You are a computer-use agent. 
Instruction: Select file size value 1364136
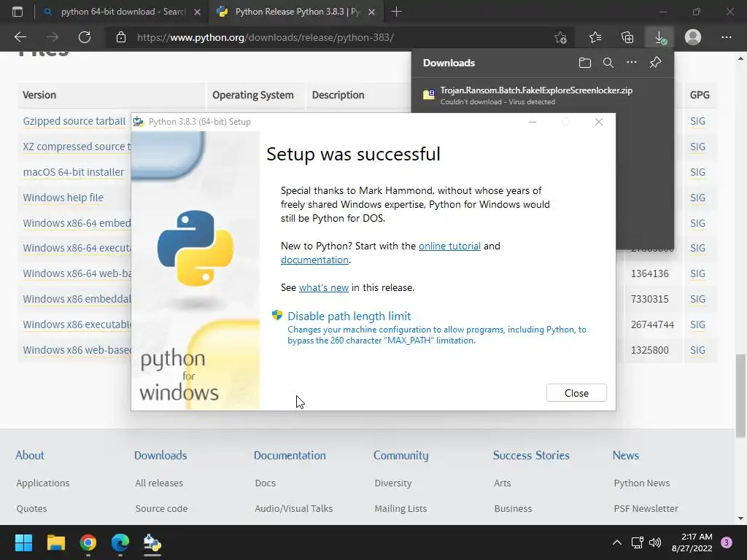pyautogui.click(x=649, y=273)
